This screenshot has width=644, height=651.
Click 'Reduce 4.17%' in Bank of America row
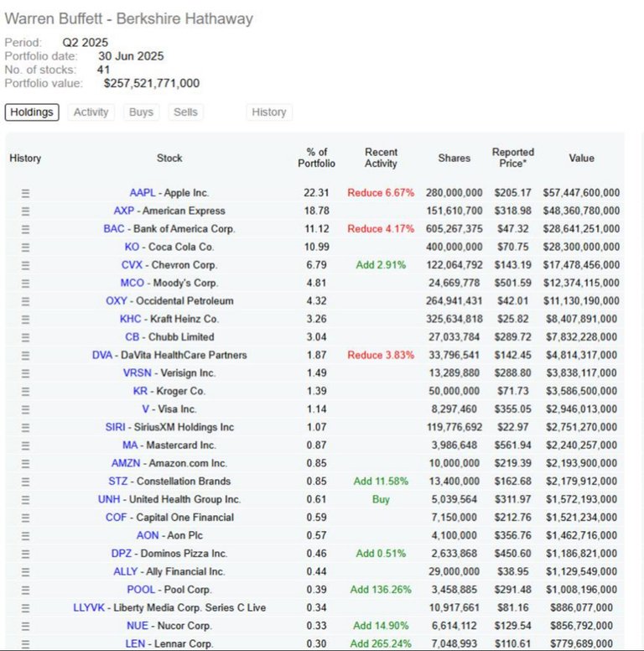point(381,229)
